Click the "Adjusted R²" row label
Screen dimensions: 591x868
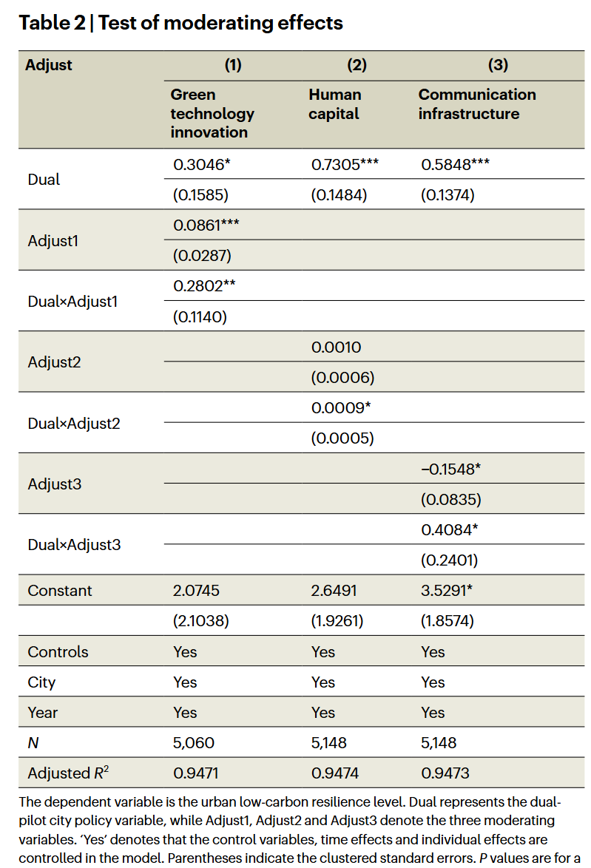(69, 773)
